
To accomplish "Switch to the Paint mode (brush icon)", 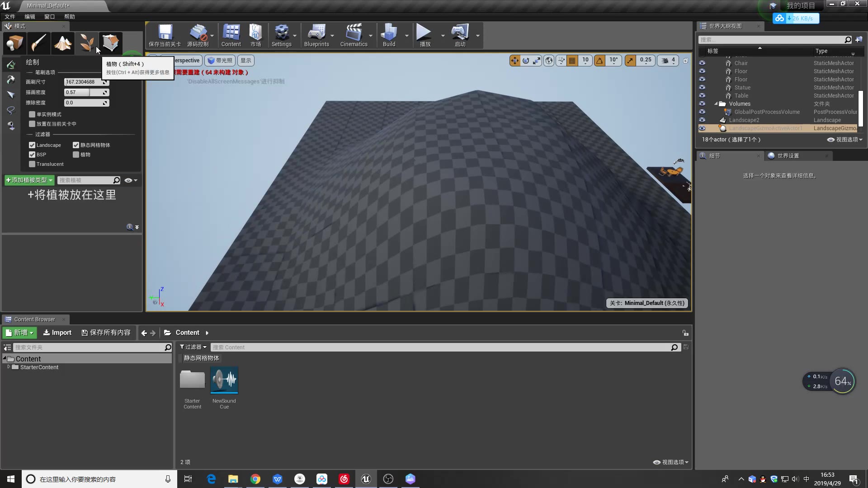I will point(38,43).
